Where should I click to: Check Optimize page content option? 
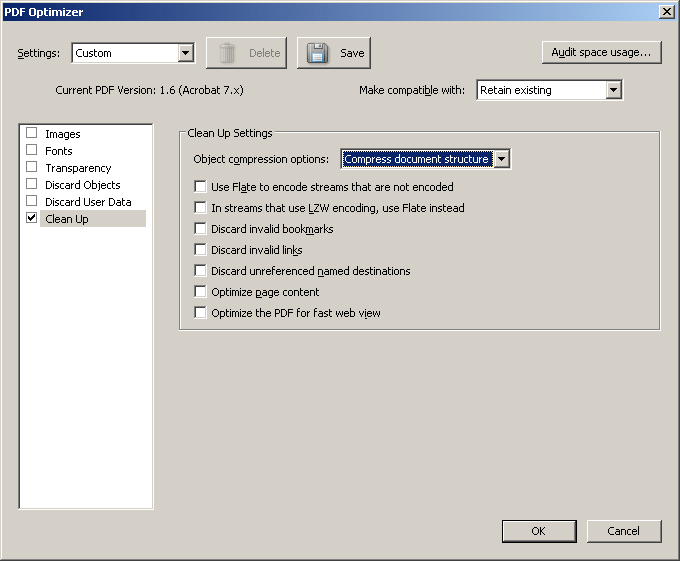coord(200,291)
